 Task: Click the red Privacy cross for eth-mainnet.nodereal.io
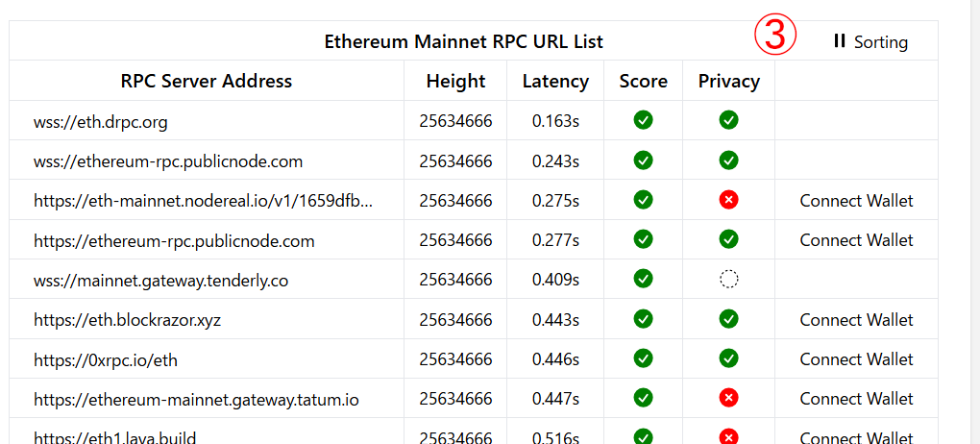tap(728, 200)
